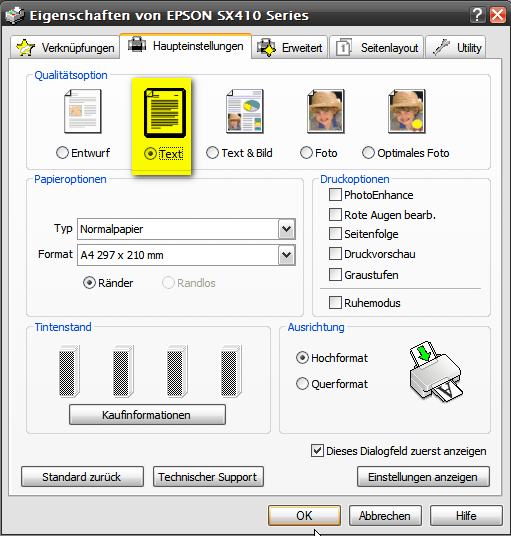
Task: Switch to the Utility tab
Action: pyautogui.click(x=456, y=48)
